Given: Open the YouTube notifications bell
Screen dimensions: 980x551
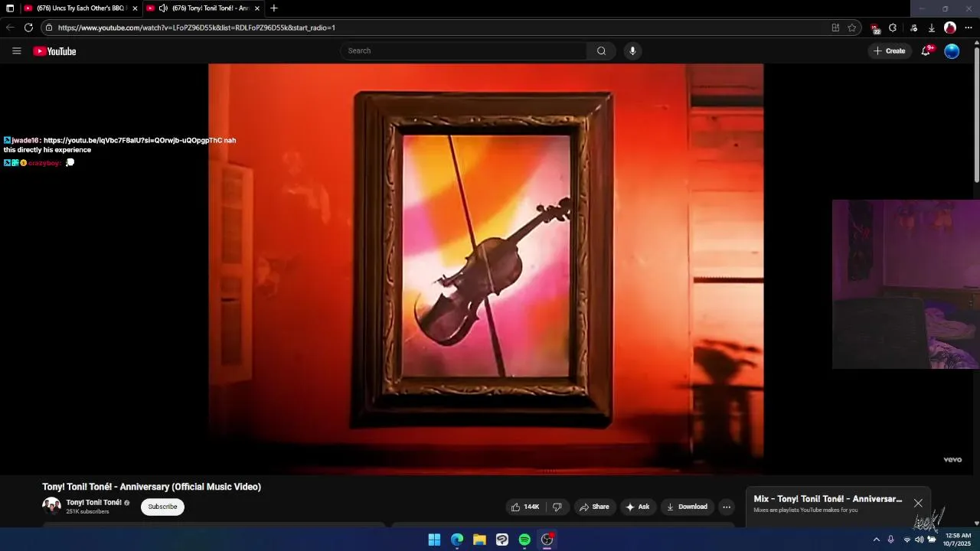Looking at the screenshot, I should coord(926,51).
